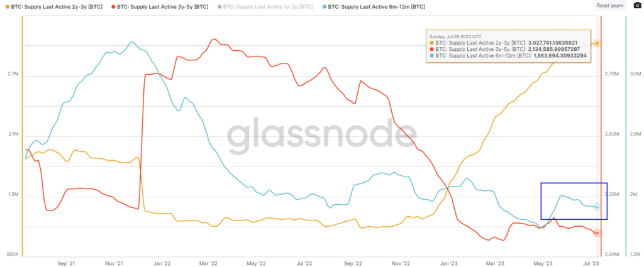Click the teal end-of-line data point marker
This screenshot has width=644, height=267.
click(x=597, y=207)
